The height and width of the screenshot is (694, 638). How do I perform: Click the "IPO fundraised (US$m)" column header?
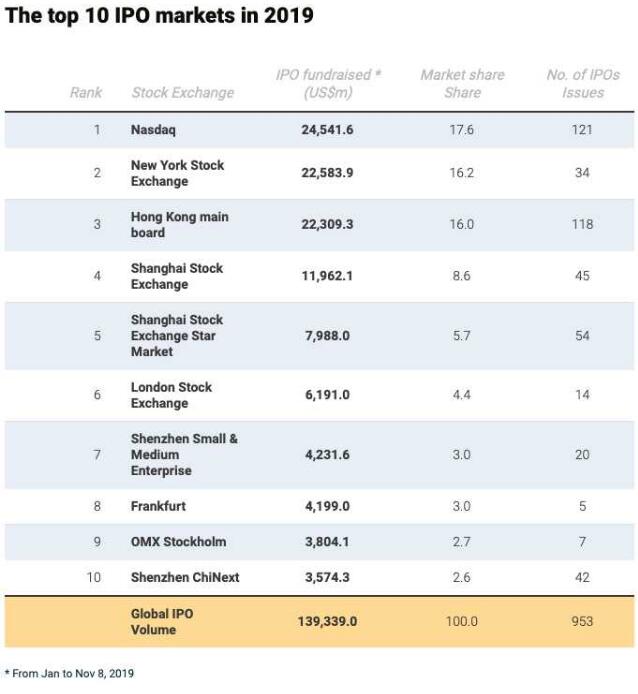[327, 84]
